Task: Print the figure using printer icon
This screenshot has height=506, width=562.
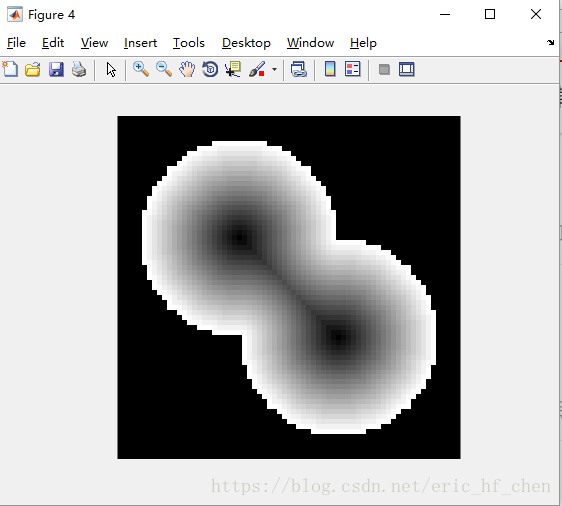Action: (79, 69)
